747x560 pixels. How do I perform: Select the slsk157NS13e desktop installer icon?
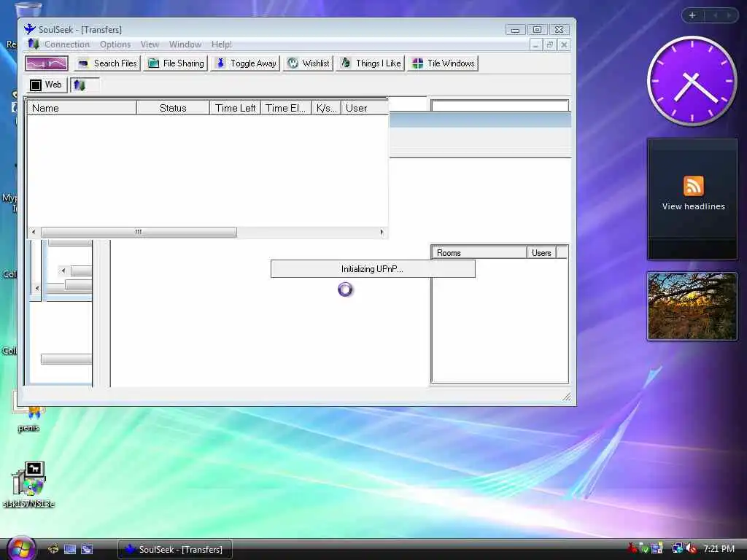coord(28,484)
